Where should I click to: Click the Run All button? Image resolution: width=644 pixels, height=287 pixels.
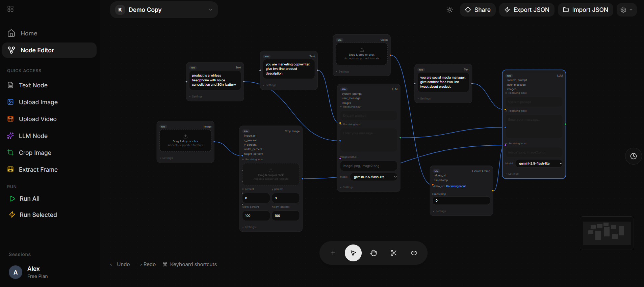[29, 199]
